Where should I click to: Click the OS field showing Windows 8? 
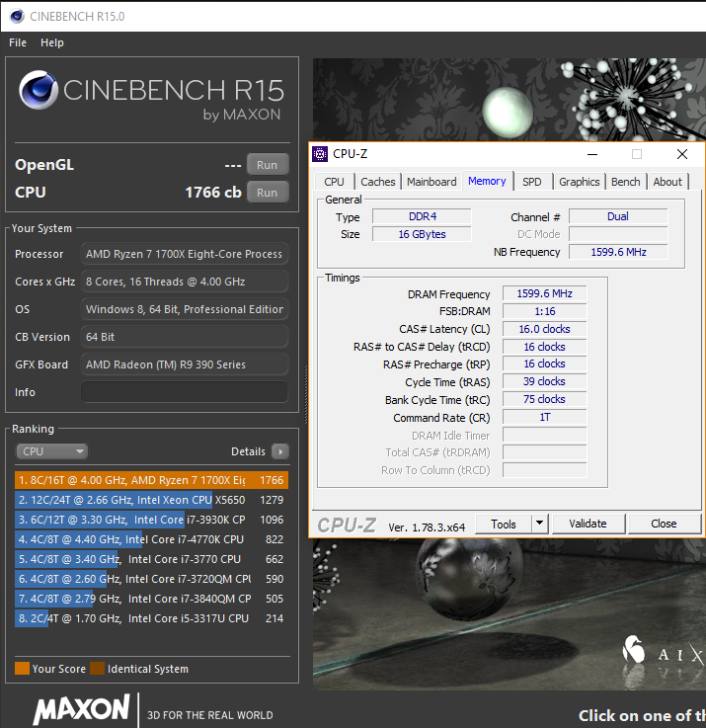(x=185, y=309)
